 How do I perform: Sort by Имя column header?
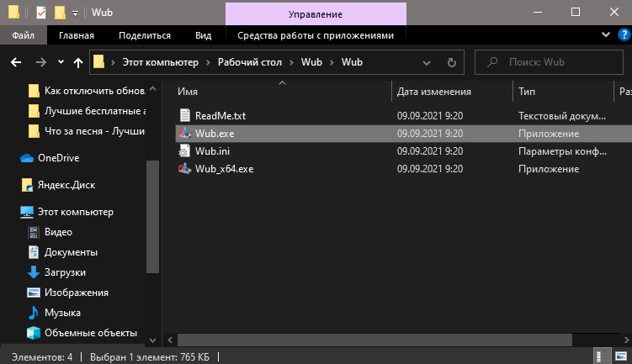point(188,92)
